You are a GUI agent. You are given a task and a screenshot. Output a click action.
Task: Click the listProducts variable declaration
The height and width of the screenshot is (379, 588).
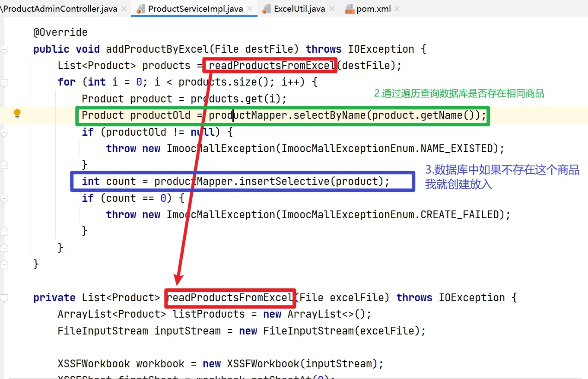coord(209,314)
